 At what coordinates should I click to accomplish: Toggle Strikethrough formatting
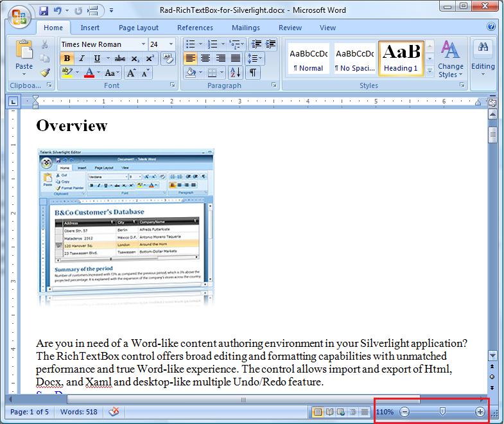[x=120, y=58]
